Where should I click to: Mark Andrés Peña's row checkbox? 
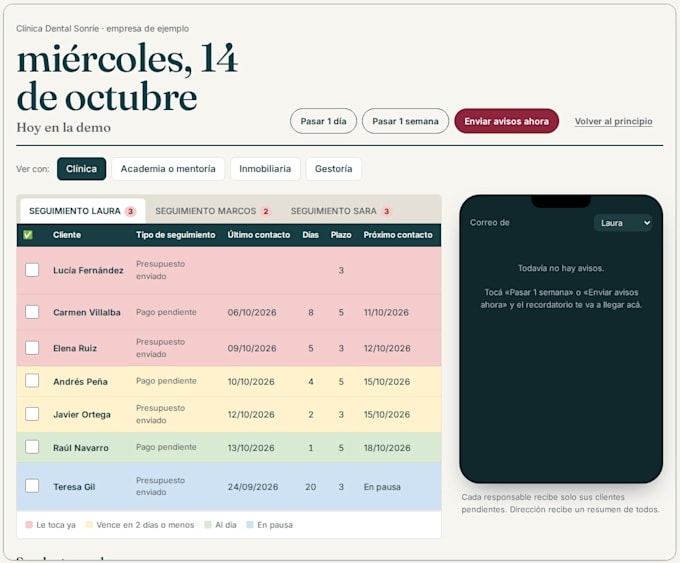coord(32,381)
